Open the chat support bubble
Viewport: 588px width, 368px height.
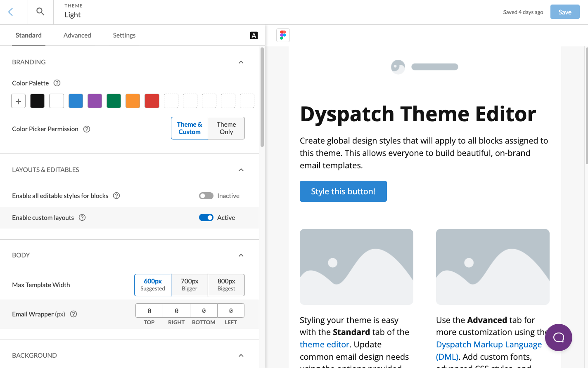pyautogui.click(x=558, y=337)
